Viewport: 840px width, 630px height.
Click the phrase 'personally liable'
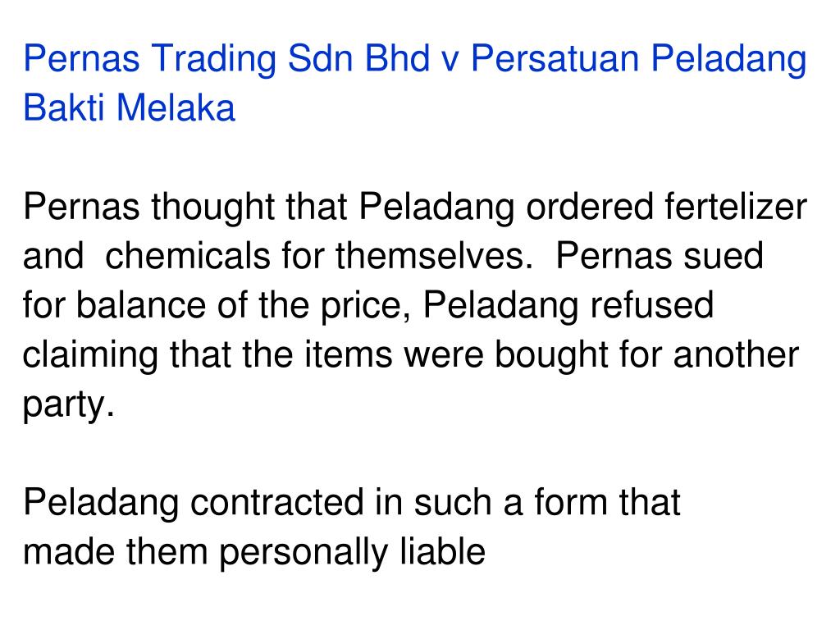click(x=352, y=553)
